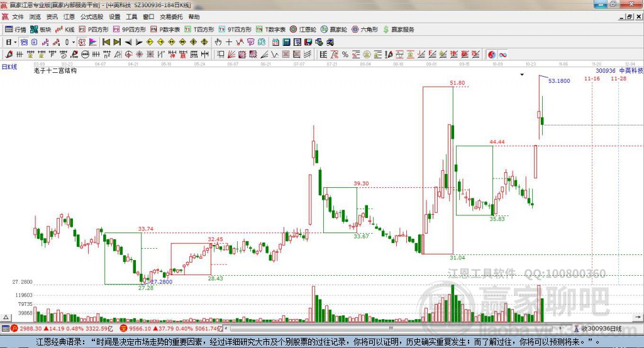Open the 板块 sector view
The height and width of the screenshot is (348, 644).
coord(40,30)
